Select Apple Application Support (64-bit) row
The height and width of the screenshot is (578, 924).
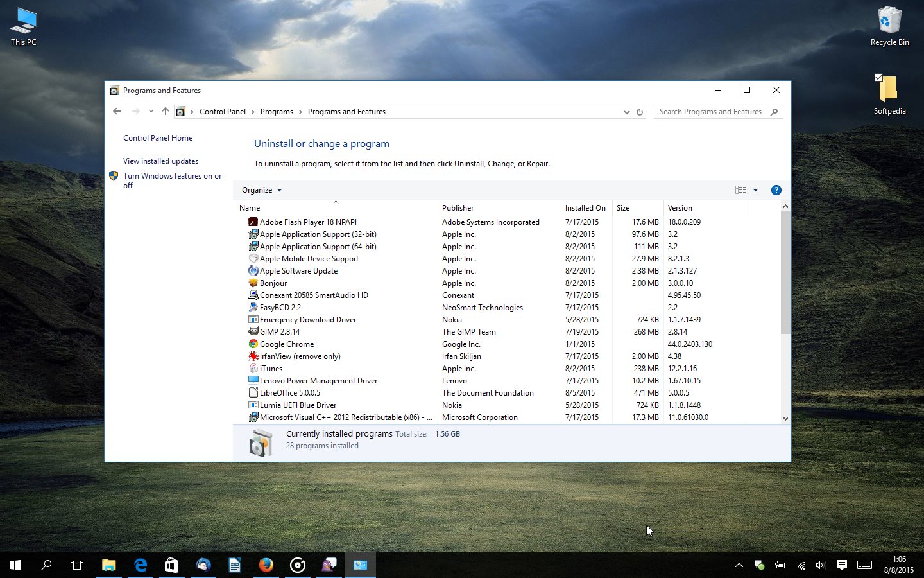(x=490, y=246)
